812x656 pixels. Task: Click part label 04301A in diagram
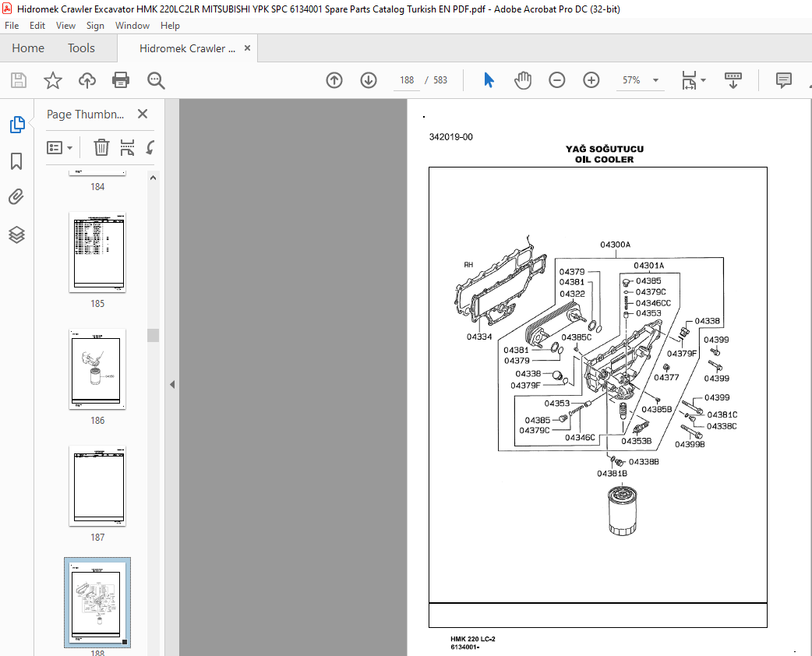click(x=649, y=266)
